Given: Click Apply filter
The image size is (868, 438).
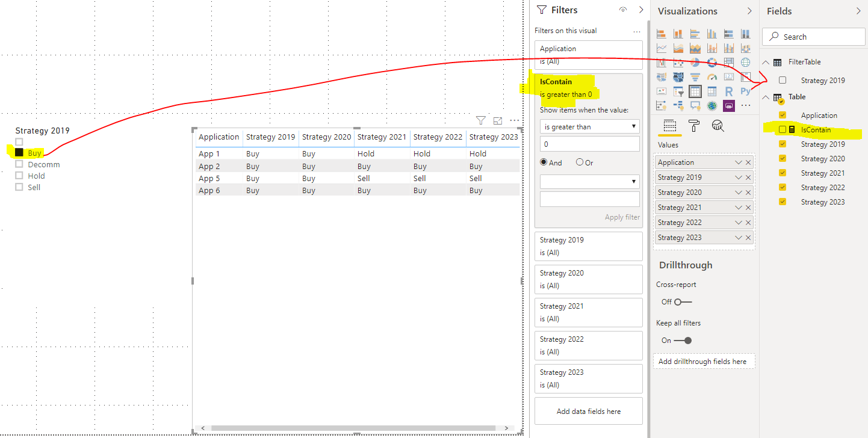Looking at the screenshot, I should point(622,217).
